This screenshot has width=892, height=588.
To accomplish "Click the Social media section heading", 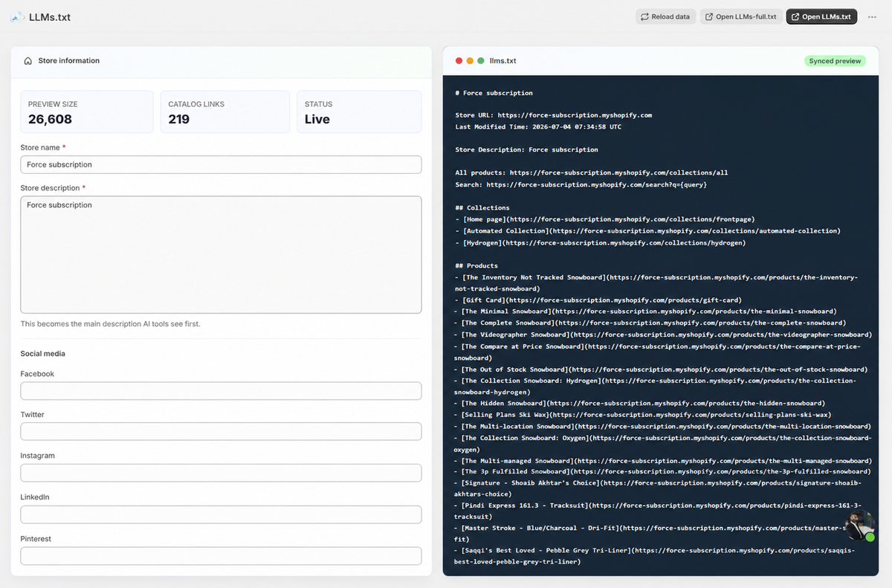I will [x=42, y=354].
